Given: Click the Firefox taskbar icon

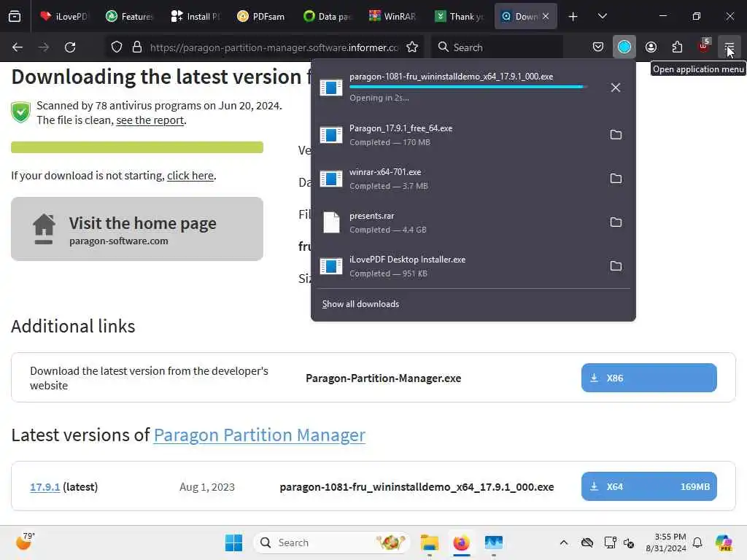Looking at the screenshot, I should 461,542.
